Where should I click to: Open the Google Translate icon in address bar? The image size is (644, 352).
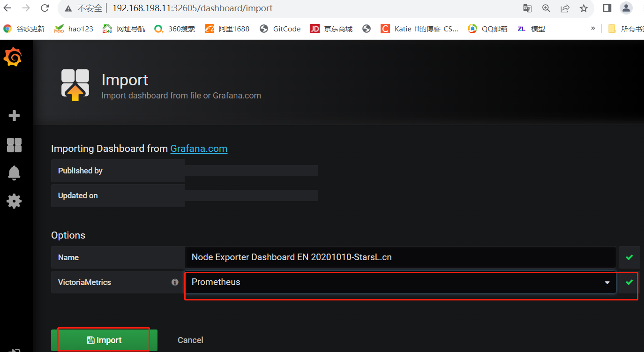coord(527,8)
